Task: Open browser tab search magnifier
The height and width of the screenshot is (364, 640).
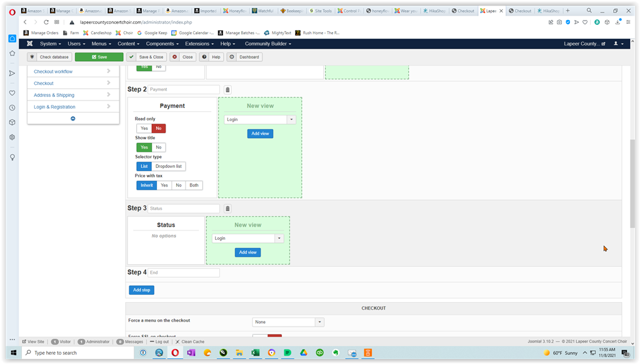Action: coord(589,11)
